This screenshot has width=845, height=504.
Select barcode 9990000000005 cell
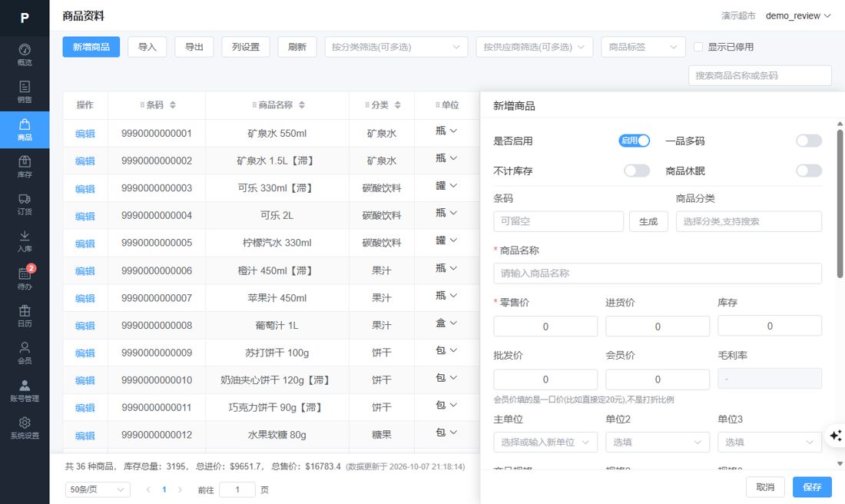(157, 243)
